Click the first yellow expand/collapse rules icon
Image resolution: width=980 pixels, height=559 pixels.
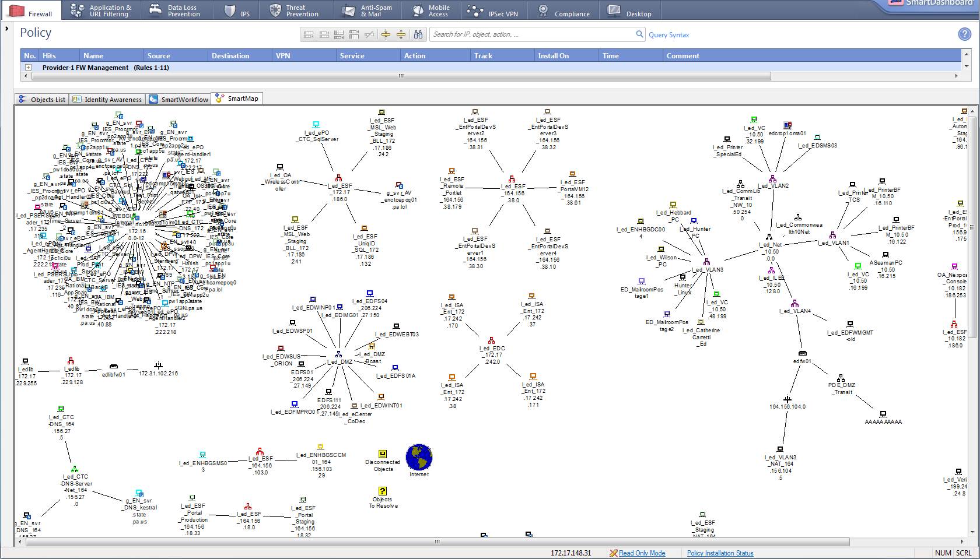386,35
